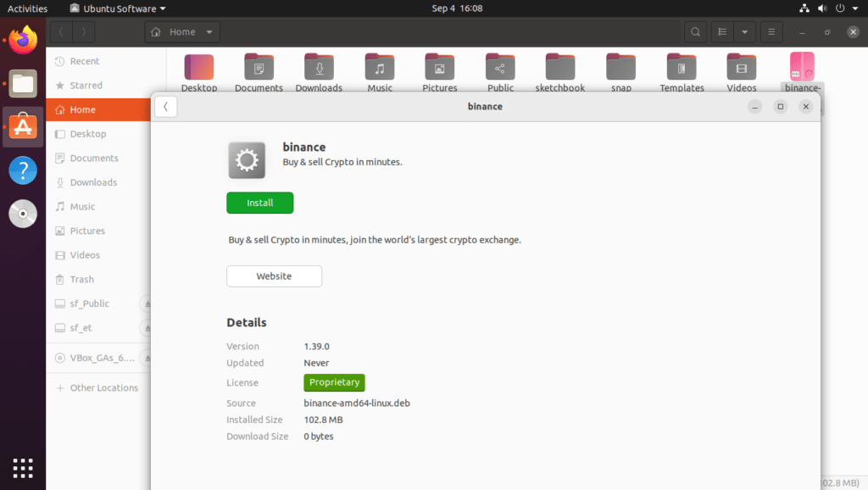Open the Files hamburger menu
Image resolution: width=868 pixels, height=490 pixels.
(771, 32)
